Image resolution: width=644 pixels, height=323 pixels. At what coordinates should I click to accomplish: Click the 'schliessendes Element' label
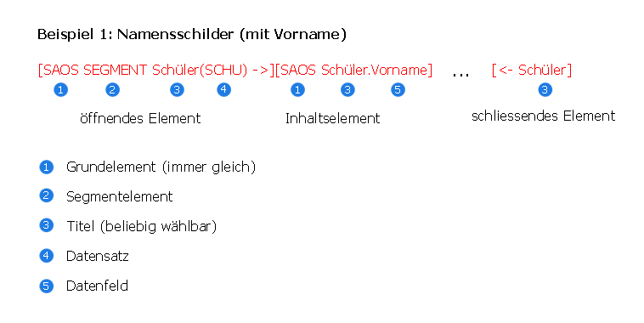pyautogui.click(x=544, y=116)
